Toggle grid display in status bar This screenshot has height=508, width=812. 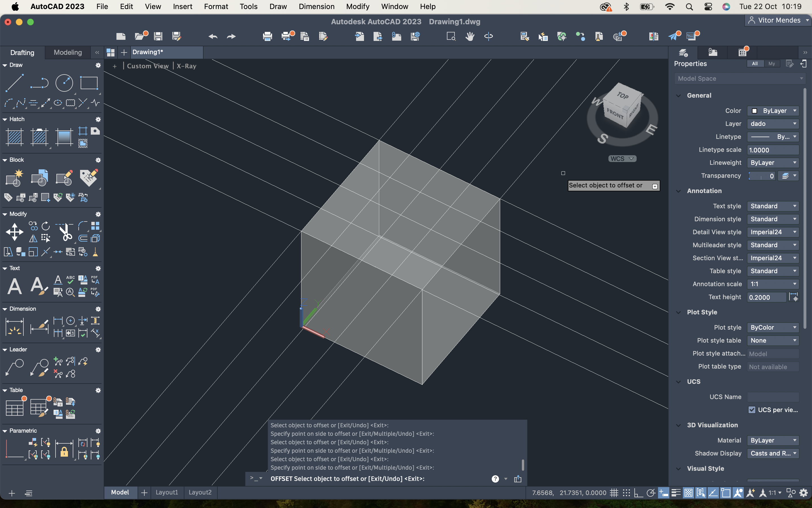[x=614, y=493]
